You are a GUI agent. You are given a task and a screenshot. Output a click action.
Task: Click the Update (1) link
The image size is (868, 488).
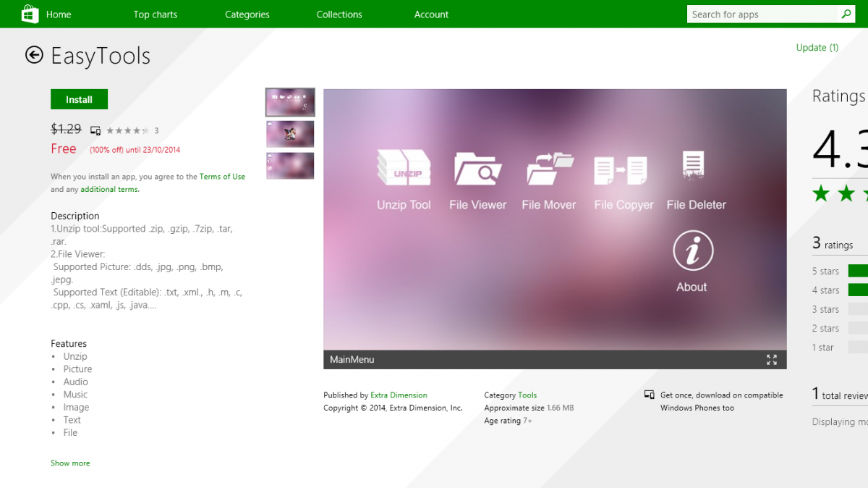817,48
